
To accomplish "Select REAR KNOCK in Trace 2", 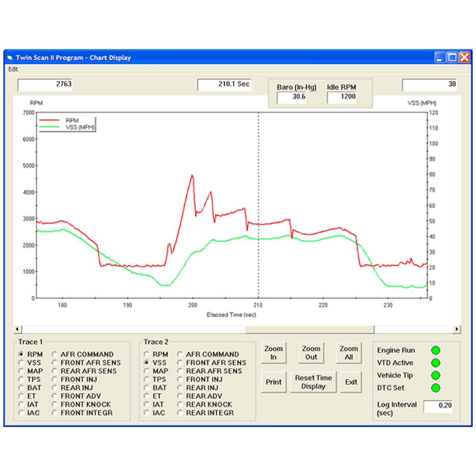I will (180, 404).
